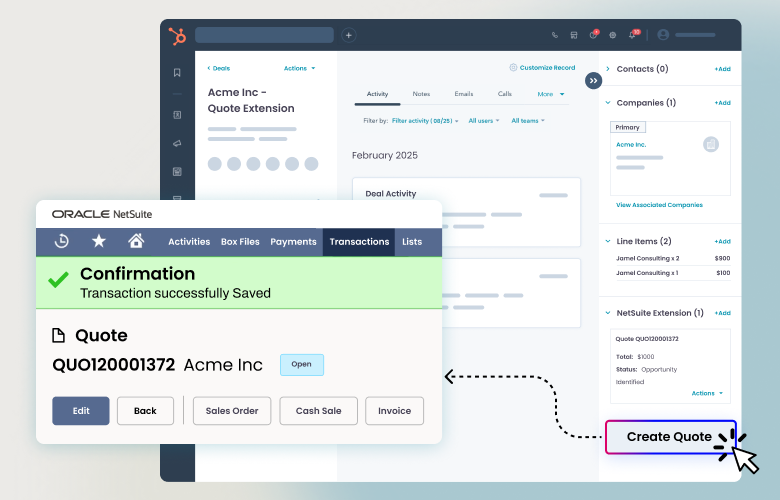Image resolution: width=780 pixels, height=500 pixels.
Task: Open the content icon below megaphone in sidebar
Action: click(x=177, y=172)
